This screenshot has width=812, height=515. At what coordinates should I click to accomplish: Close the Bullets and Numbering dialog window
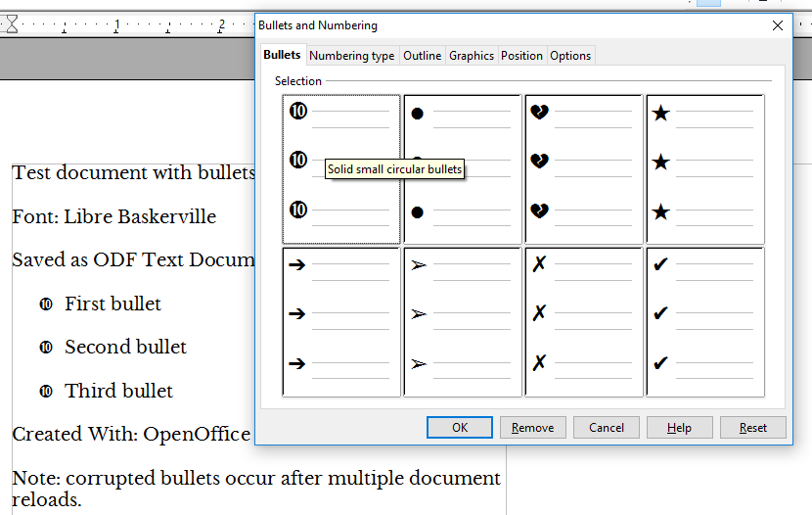778,25
